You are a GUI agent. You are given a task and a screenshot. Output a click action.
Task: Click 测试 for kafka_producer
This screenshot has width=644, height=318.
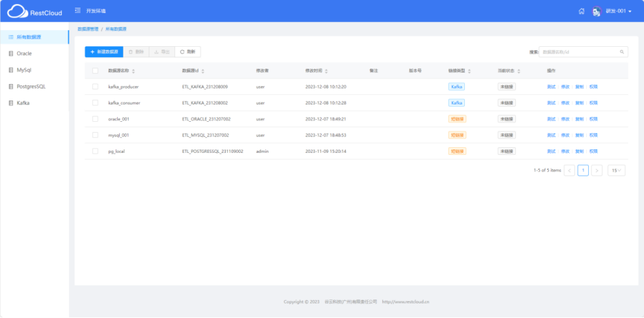[x=551, y=87]
